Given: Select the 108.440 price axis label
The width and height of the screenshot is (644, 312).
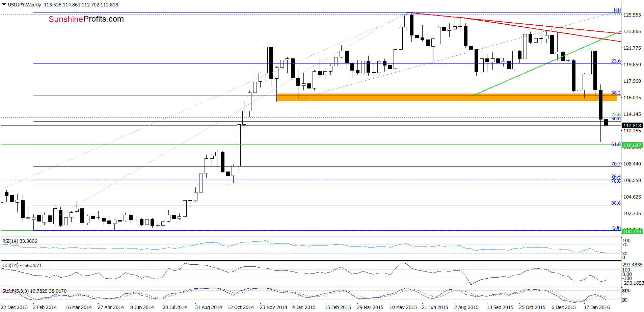Looking at the screenshot, I should point(632,164).
